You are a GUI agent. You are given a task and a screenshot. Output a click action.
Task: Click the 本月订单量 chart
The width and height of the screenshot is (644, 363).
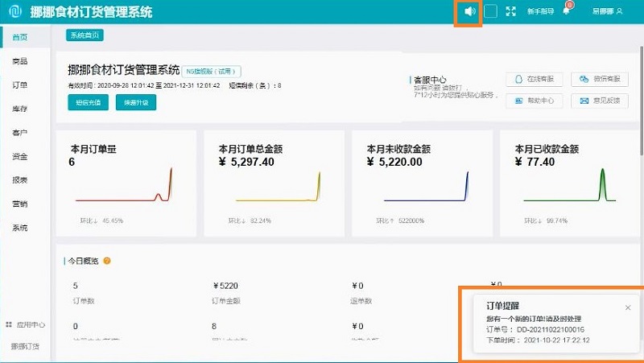(x=124, y=185)
